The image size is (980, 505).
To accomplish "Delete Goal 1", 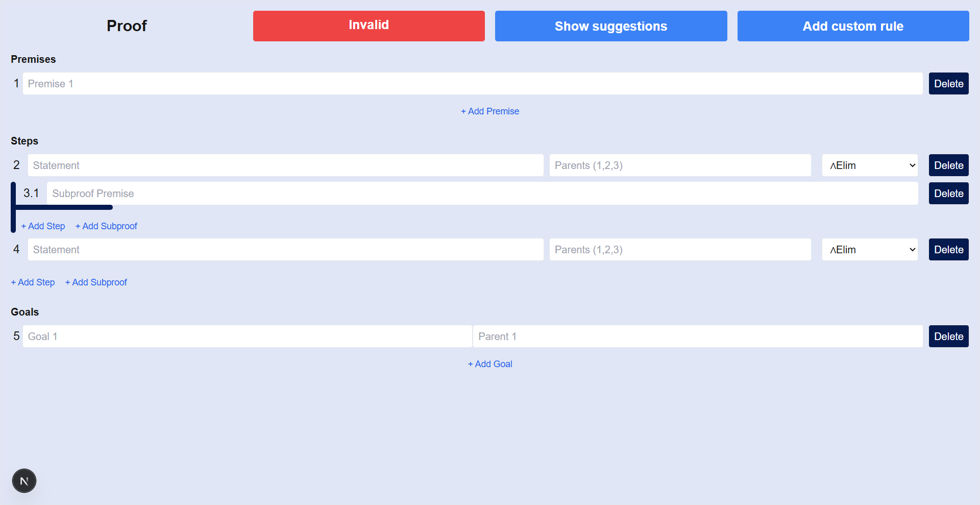I will pyautogui.click(x=948, y=336).
